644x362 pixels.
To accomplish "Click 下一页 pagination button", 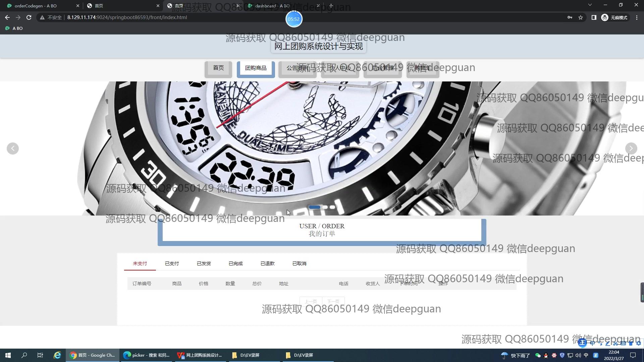I will [x=333, y=301].
